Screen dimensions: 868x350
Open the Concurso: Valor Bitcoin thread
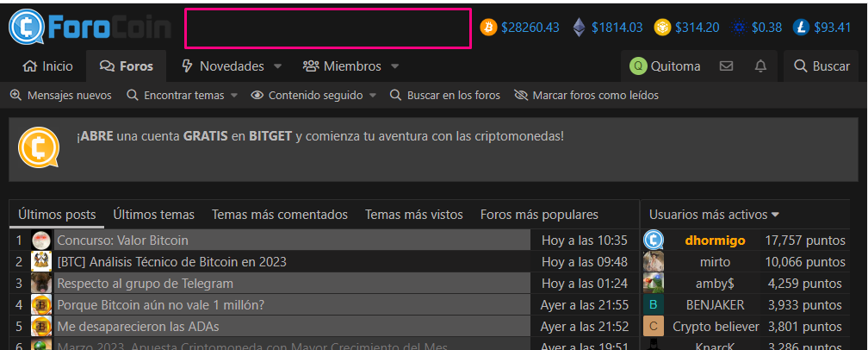click(122, 241)
